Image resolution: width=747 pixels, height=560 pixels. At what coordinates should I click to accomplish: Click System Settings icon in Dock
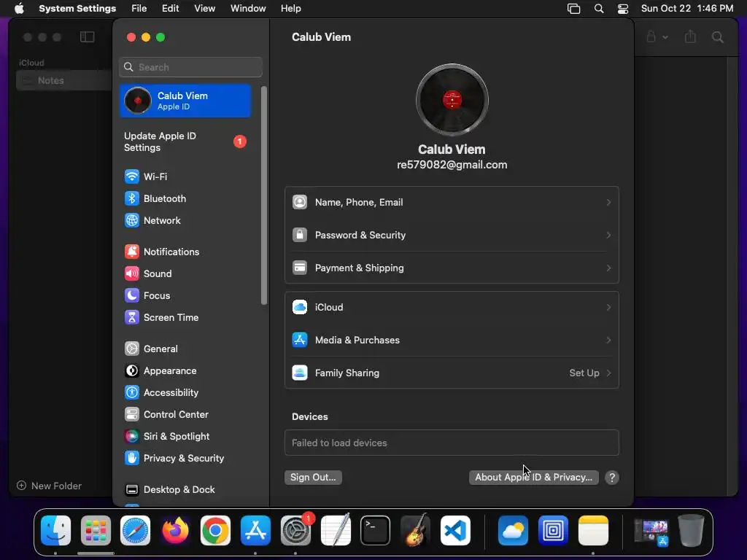[x=295, y=531]
